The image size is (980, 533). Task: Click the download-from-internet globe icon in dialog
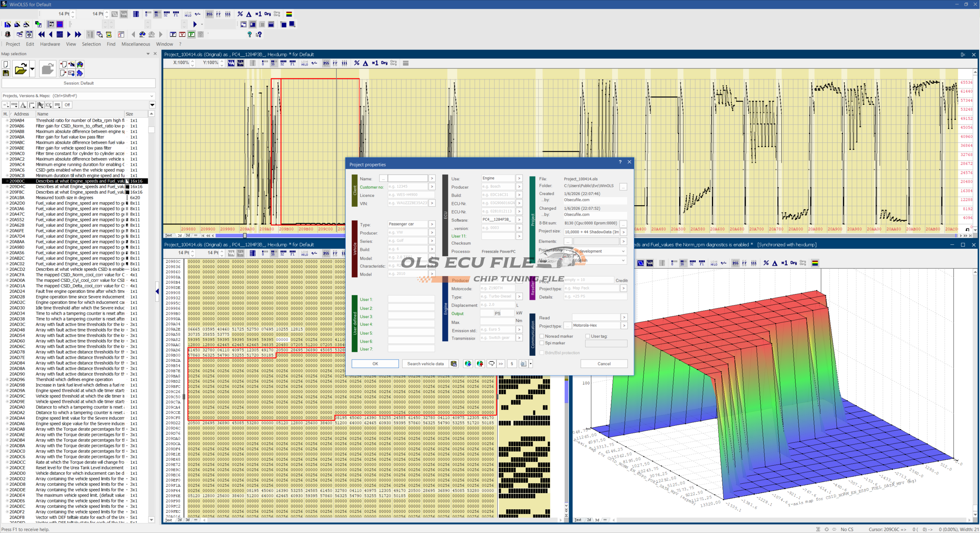[468, 364]
